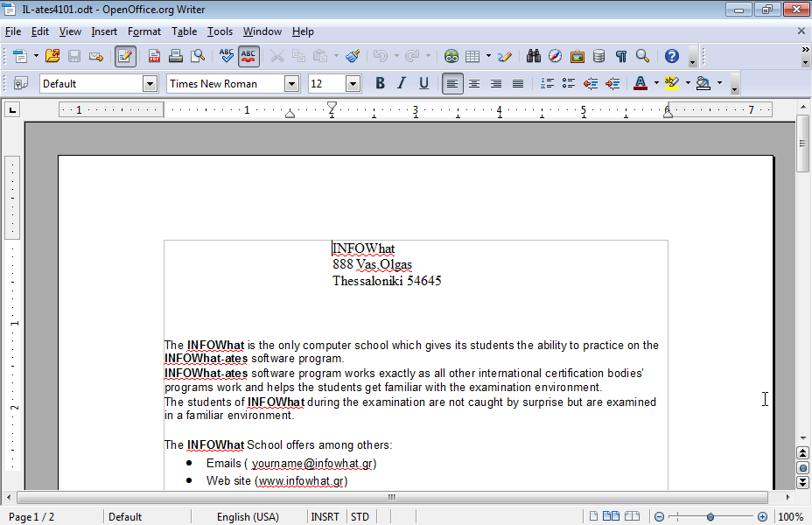Click the Paste clipboard icon
The height and width of the screenshot is (525, 812).
pos(320,56)
